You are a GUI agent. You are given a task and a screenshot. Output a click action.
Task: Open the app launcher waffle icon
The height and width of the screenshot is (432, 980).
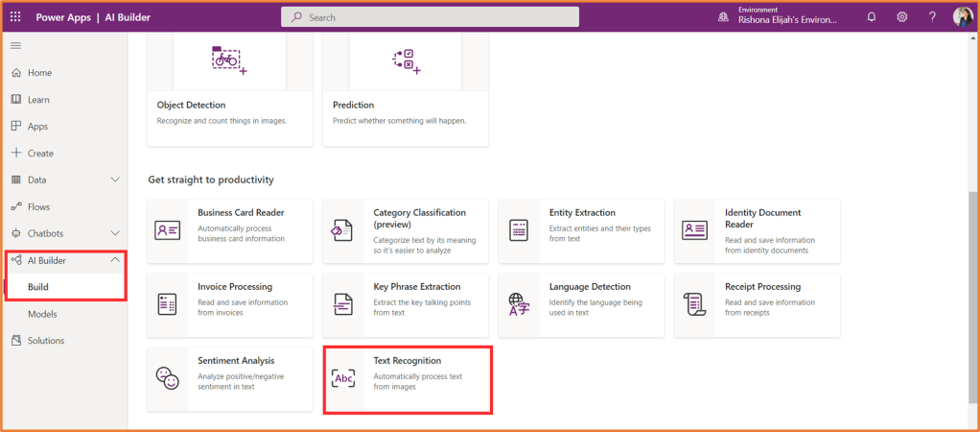(15, 17)
